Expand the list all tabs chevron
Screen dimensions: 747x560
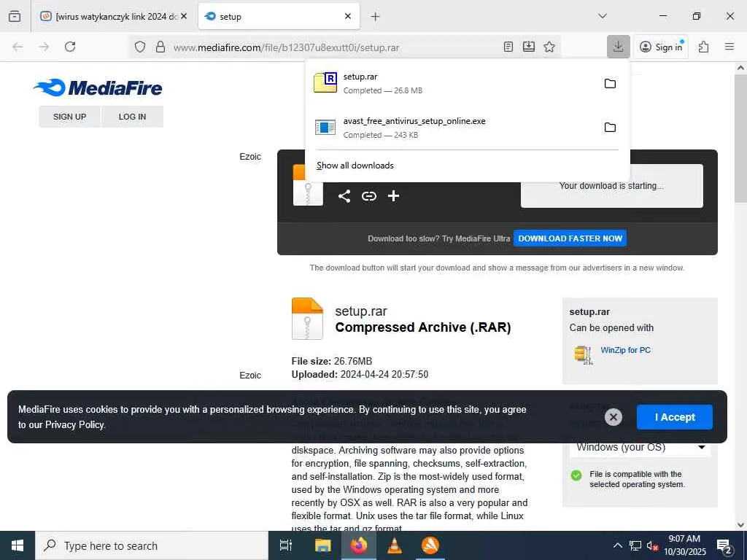(602, 16)
